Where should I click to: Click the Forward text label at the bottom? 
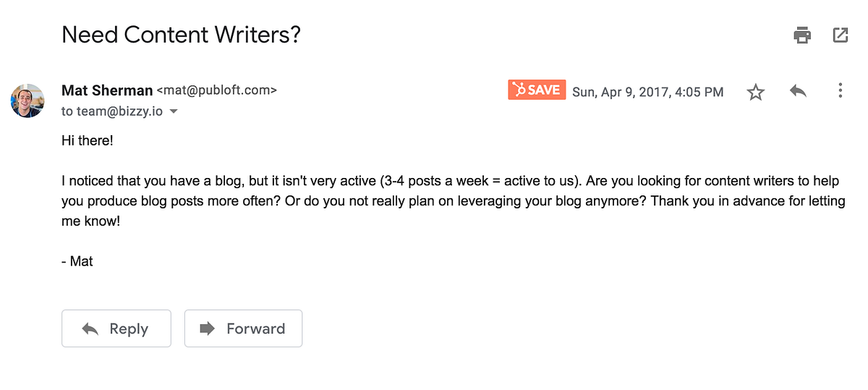pos(255,328)
